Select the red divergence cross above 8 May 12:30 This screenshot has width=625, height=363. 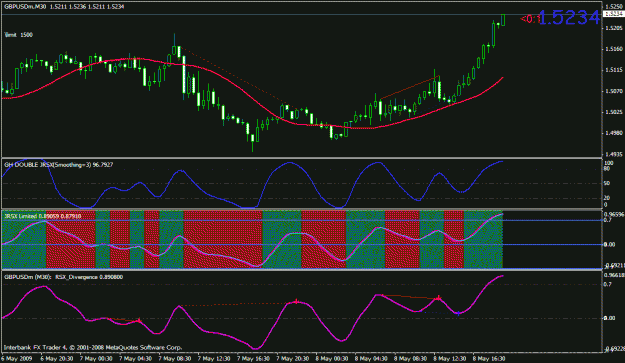click(438, 298)
